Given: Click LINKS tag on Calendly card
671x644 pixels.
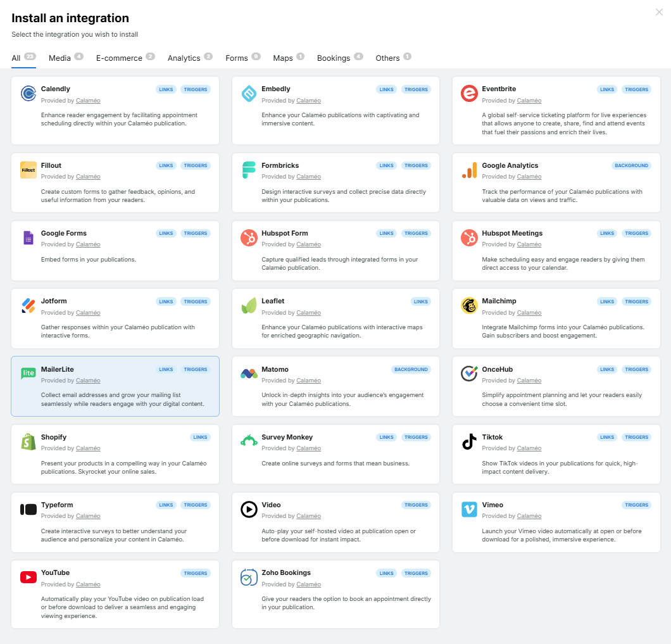Looking at the screenshot, I should coord(166,89).
